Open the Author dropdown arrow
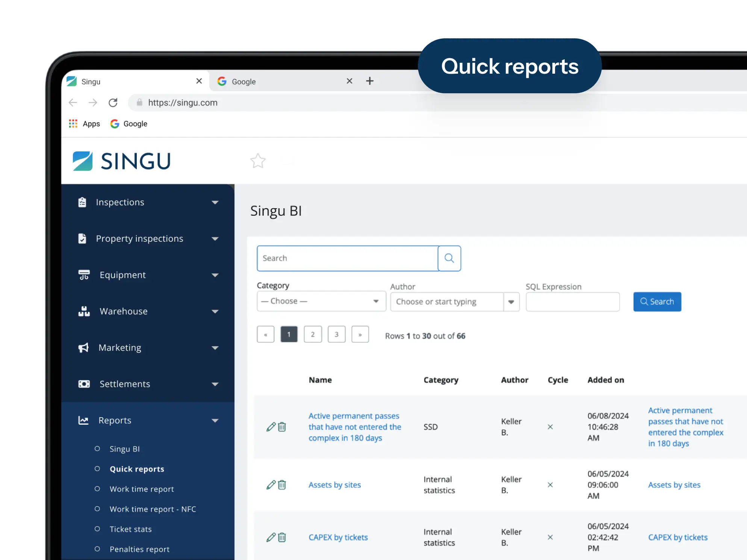747x560 pixels. tap(511, 302)
